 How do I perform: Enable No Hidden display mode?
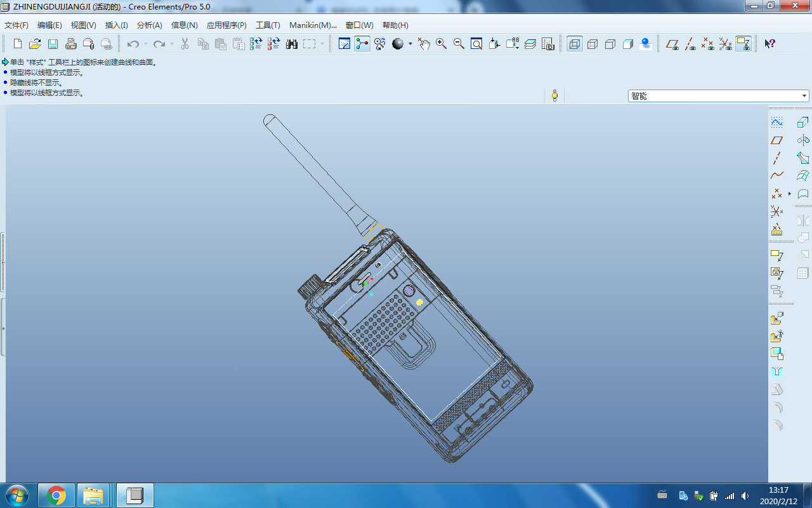610,44
